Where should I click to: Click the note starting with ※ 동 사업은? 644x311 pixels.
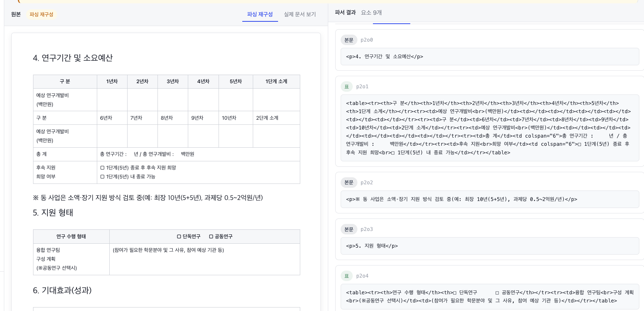click(x=148, y=198)
